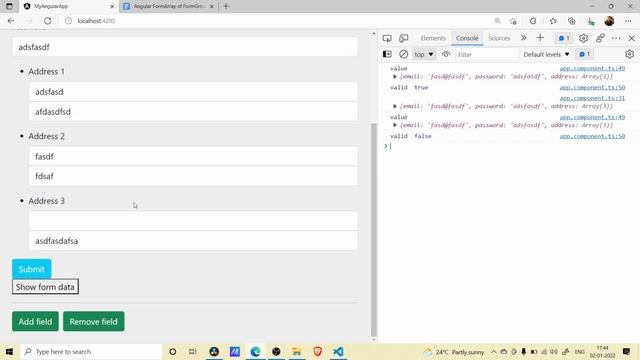Focus the console Filter field
640x360 pixels.
point(486,54)
